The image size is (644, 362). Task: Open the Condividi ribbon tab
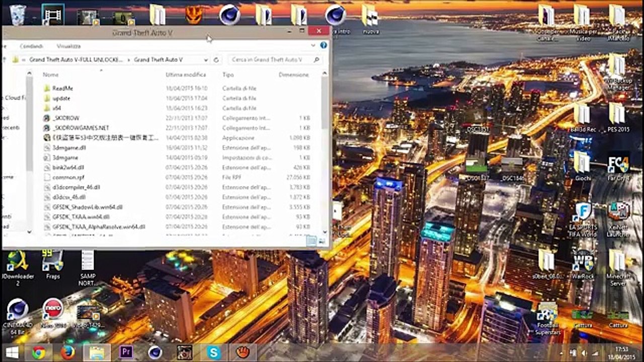(x=31, y=46)
